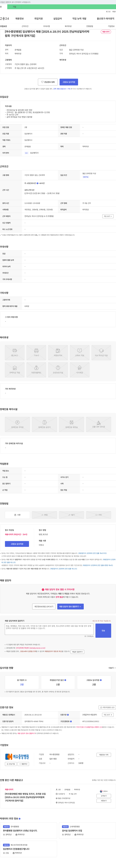Screen dimensions: 116x868
Task: Open the 출산휴가·육아휴직 menu
Action: (105, 18)
